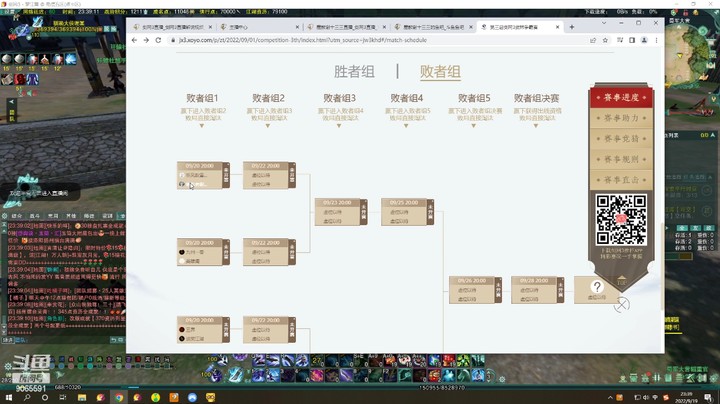Screen dimensions: 720x404
Task: Open the 09/22 20:00 top match in 败者组2
Action: coord(269,175)
